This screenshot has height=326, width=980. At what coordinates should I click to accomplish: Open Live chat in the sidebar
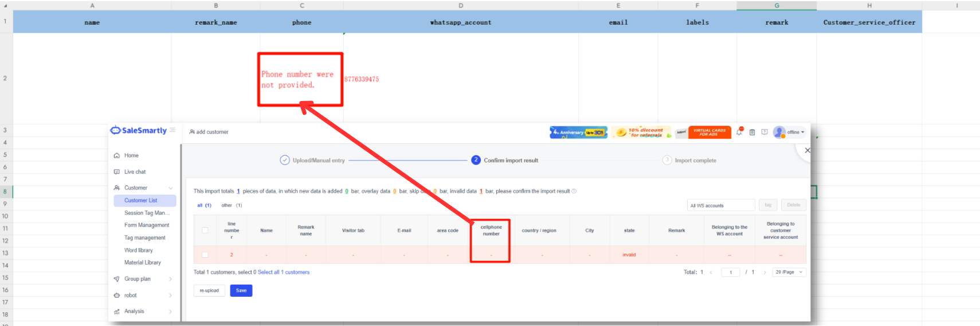pos(135,172)
